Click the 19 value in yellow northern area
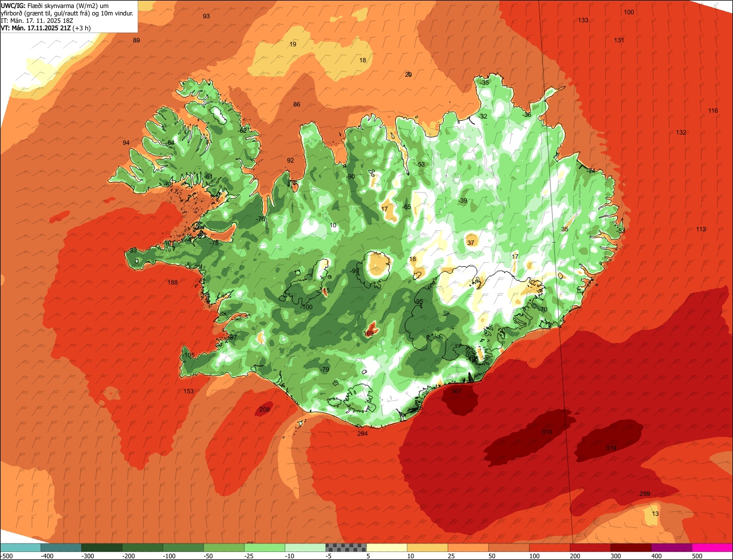 293,44
